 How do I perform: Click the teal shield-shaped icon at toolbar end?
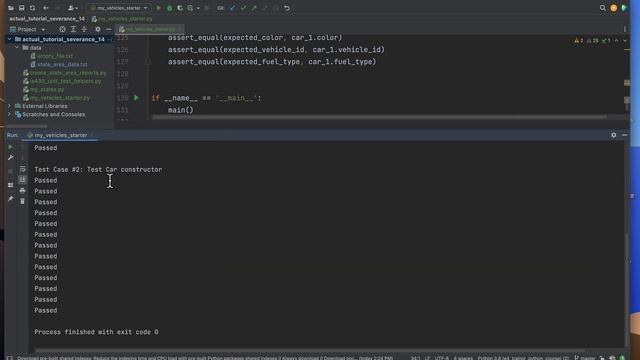624,8
